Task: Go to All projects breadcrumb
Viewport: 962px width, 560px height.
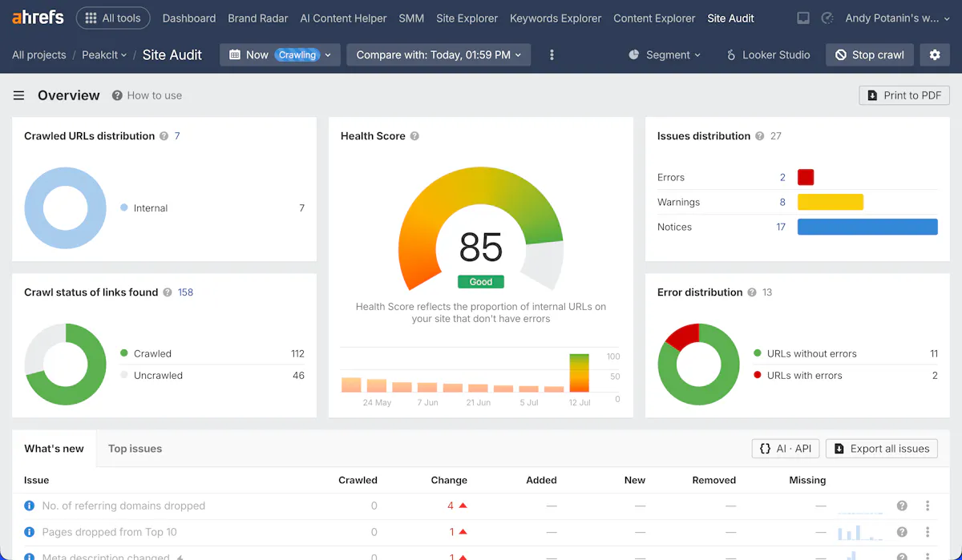Action: pos(39,54)
